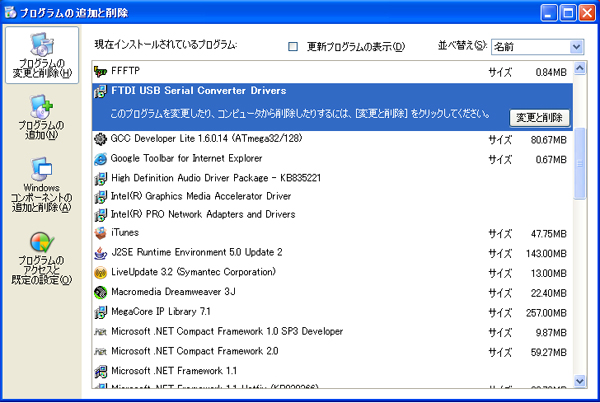
Task: Click .NET Compact Framework 1.0 SP3 icon
Action: click(100, 332)
